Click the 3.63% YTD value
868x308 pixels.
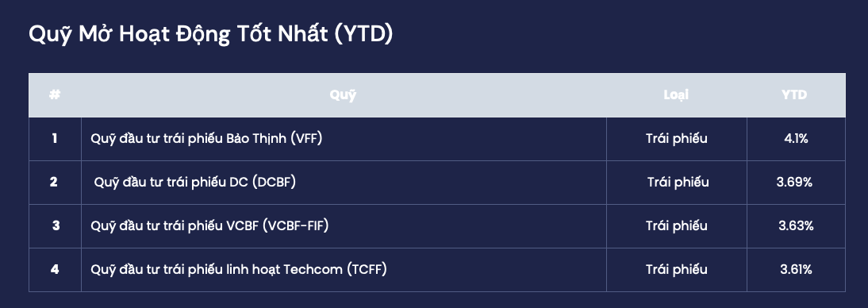(x=796, y=226)
